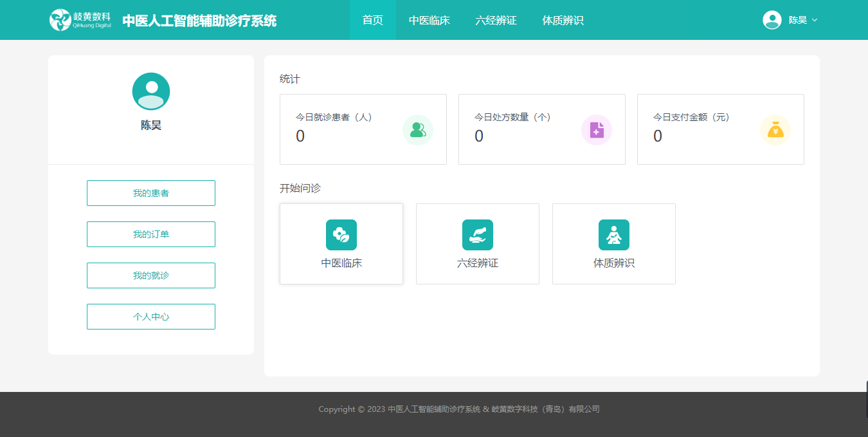
Task: Go to 六经辨证 in top navigation
Action: 496,20
